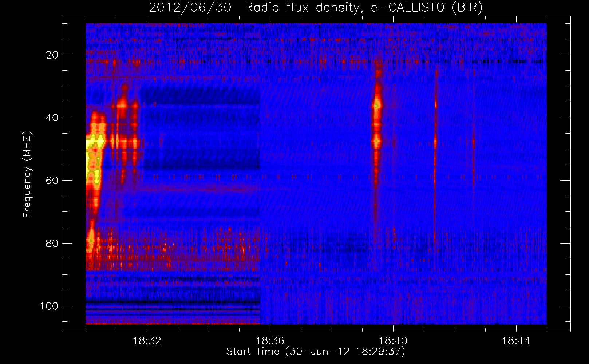The image size is (589, 364).
Task: Click the 40 MHz frequency tick label
Action: click(x=52, y=118)
